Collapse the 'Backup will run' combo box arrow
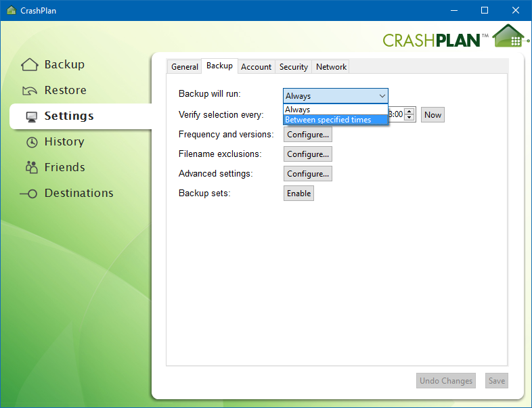The image size is (532, 408). tap(382, 96)
